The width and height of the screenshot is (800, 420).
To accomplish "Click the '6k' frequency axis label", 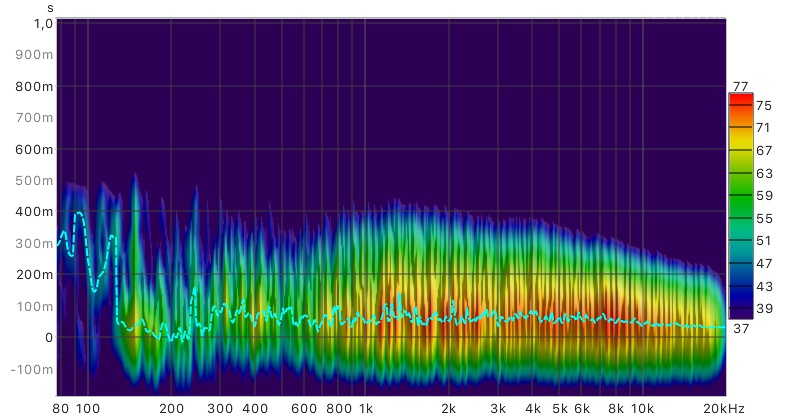I will click(x=582, y=409).
